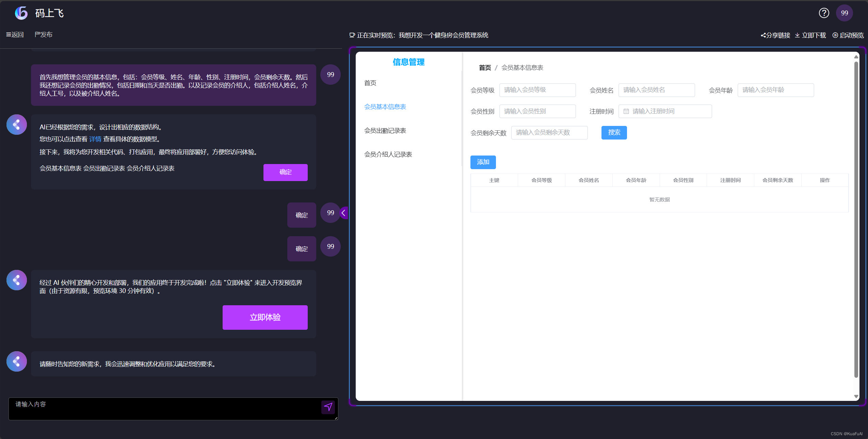
Task: Click the paper plane send icon
Action: coord(328,407)
